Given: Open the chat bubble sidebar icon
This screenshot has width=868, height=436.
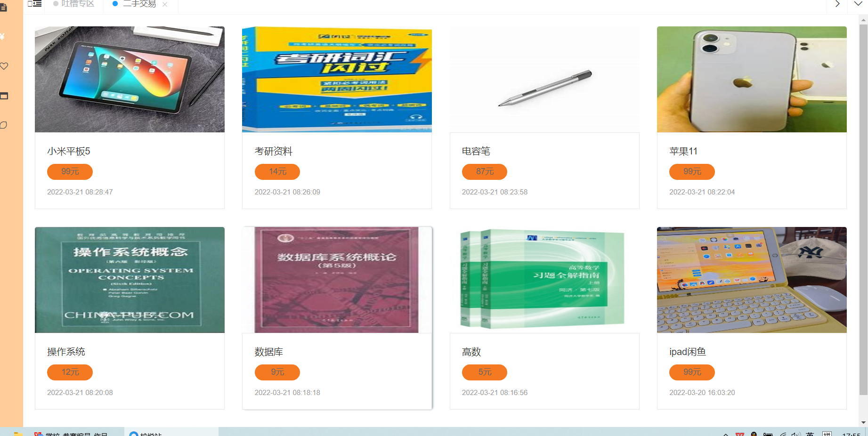Looking at the screenshot, I should click(x=3, y=125).
